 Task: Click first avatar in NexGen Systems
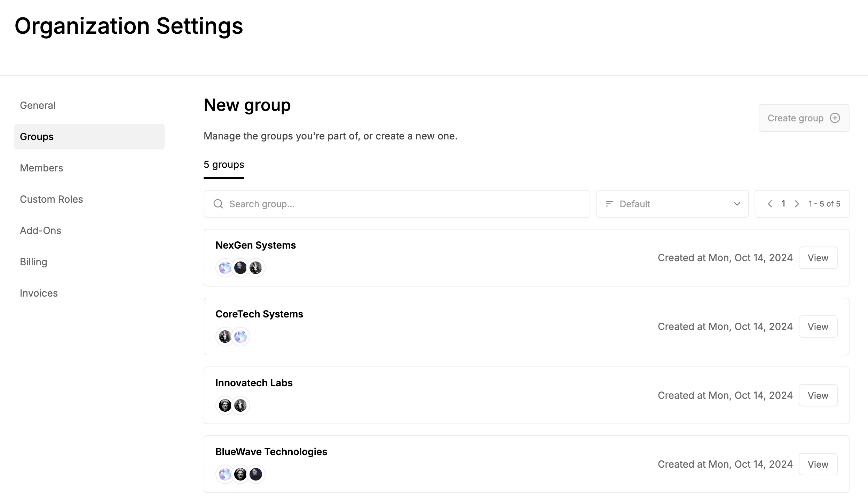pos(225,268)
